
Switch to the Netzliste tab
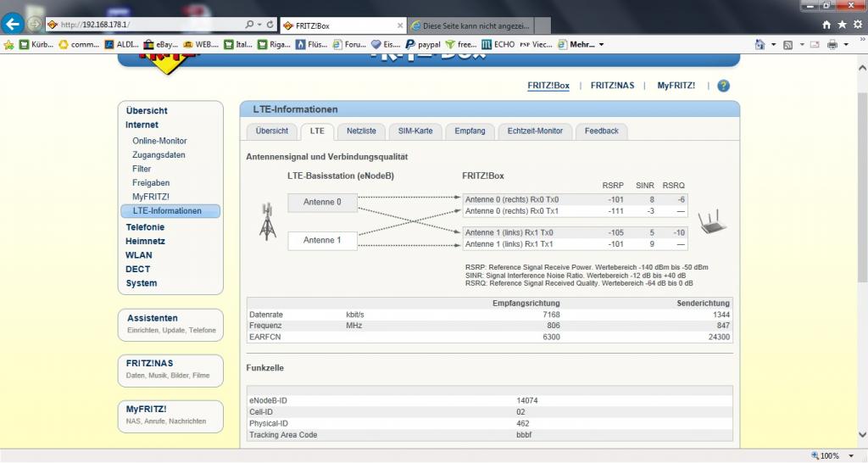click(x=361, y=131)
